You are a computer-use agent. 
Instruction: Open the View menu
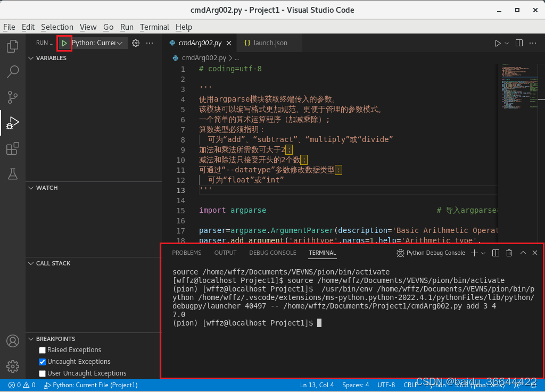tap(88, 27)
